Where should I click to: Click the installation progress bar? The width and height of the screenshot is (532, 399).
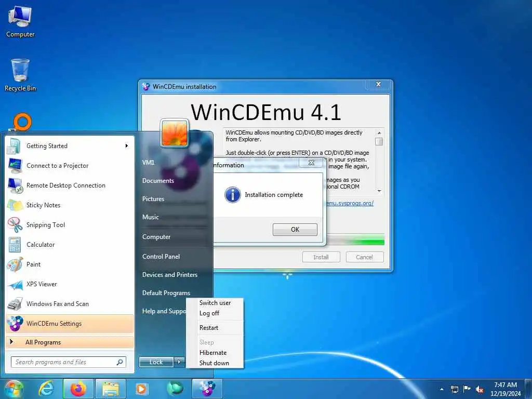click(x=355, y=240)
